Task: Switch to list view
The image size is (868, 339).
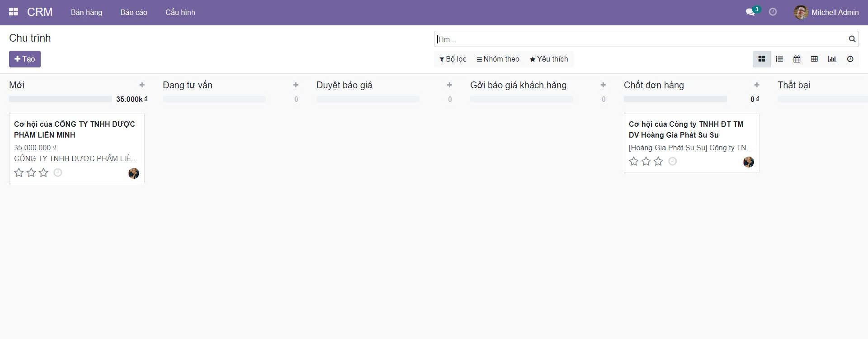Action: tap(779, 59)
